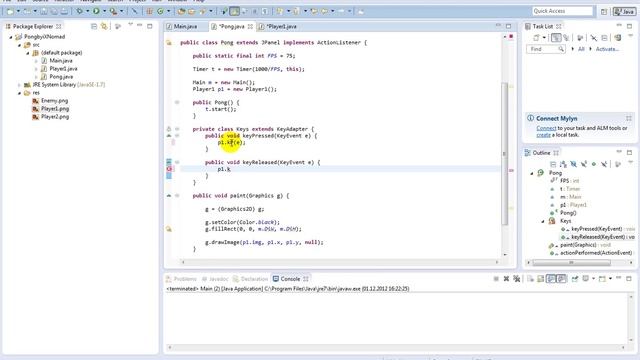The image size is (640, 360).
Task: Click the New Java Class icon
Action: tap(160, 11)
